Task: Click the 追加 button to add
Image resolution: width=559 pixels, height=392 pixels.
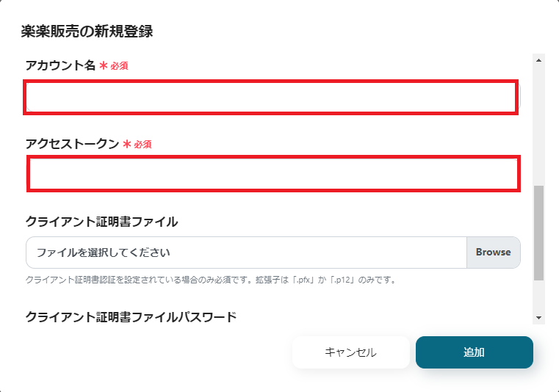Action: pos(474,352)
